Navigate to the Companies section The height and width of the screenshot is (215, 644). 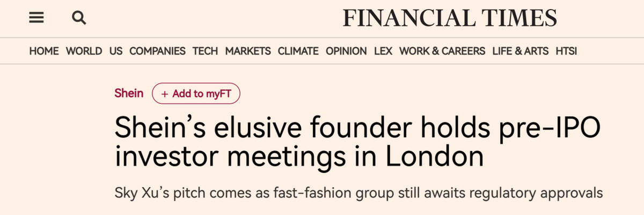[157, 51]
